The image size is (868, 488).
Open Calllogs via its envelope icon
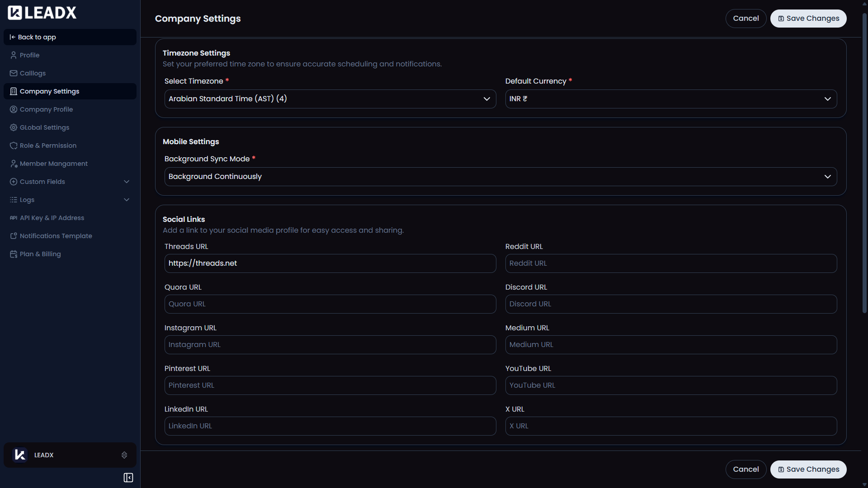[x=13, y=73]
